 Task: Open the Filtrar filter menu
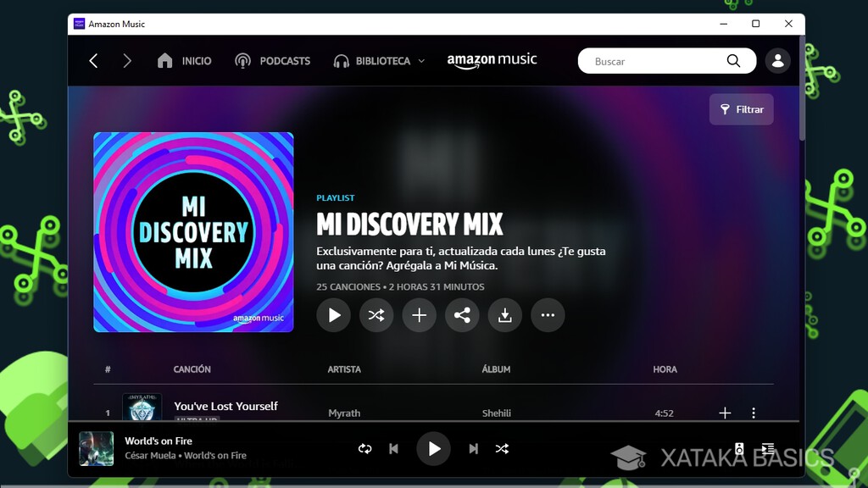741,109
